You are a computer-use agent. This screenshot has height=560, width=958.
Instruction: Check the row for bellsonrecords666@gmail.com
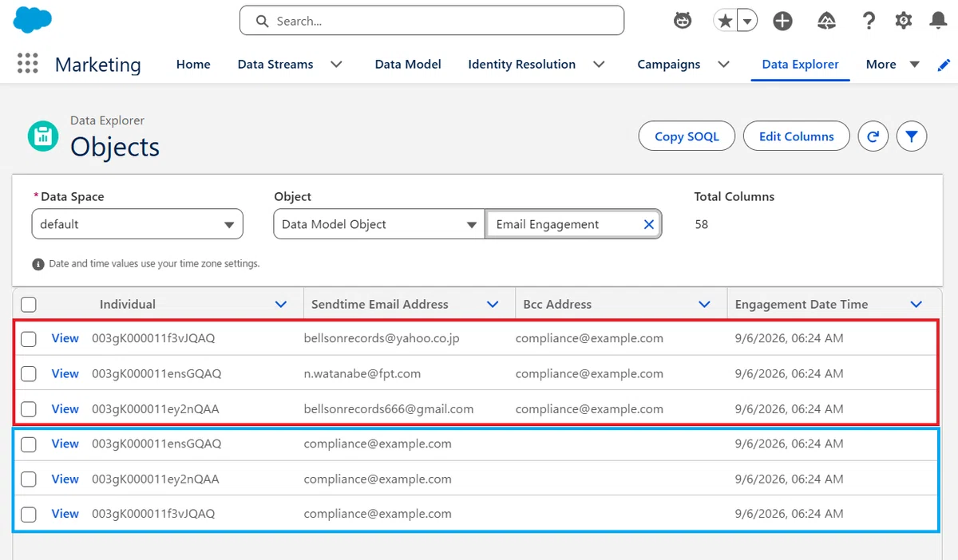(x=29, y=409)
